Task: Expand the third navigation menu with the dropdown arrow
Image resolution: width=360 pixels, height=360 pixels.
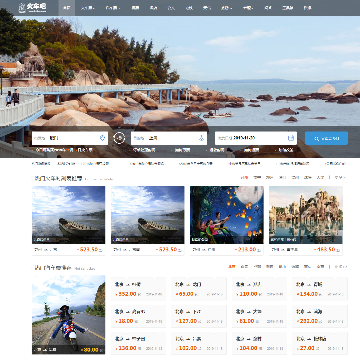Action: (113, 8)
